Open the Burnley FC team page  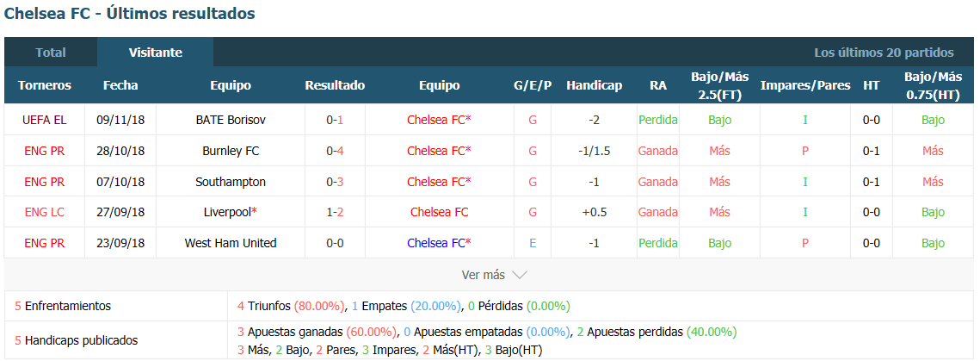point(231,151)
